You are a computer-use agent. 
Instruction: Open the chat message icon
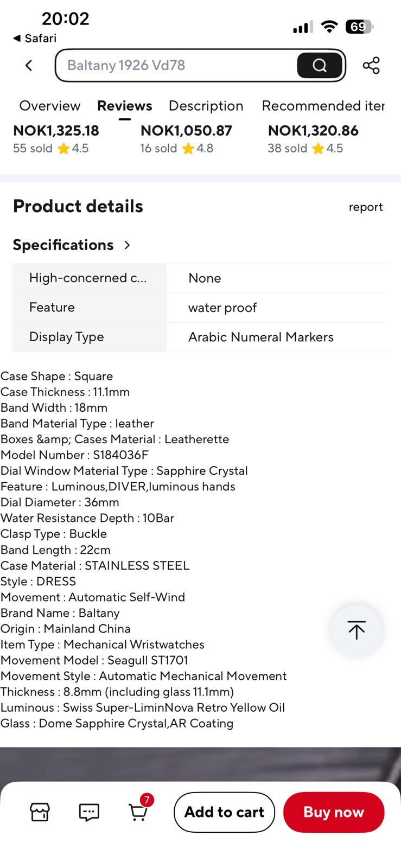pyautogui.click(x=89, y=812)
